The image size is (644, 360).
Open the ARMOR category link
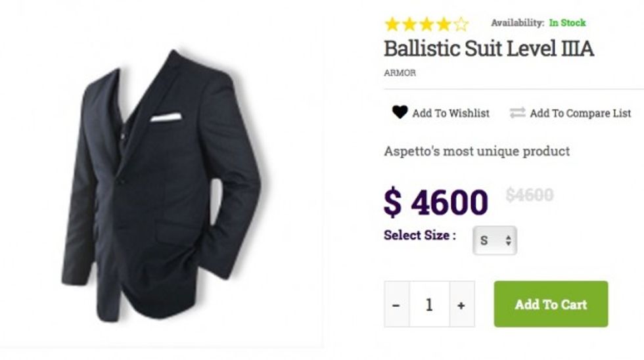(400, 73)
